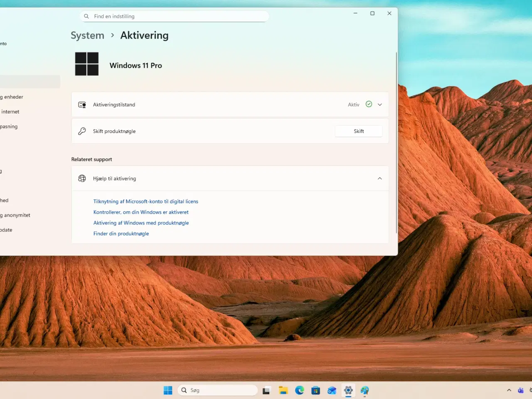Viewport: 532px width, 399px height.
Task: Open Paint from the taskbar
Action: pos(365,390)
